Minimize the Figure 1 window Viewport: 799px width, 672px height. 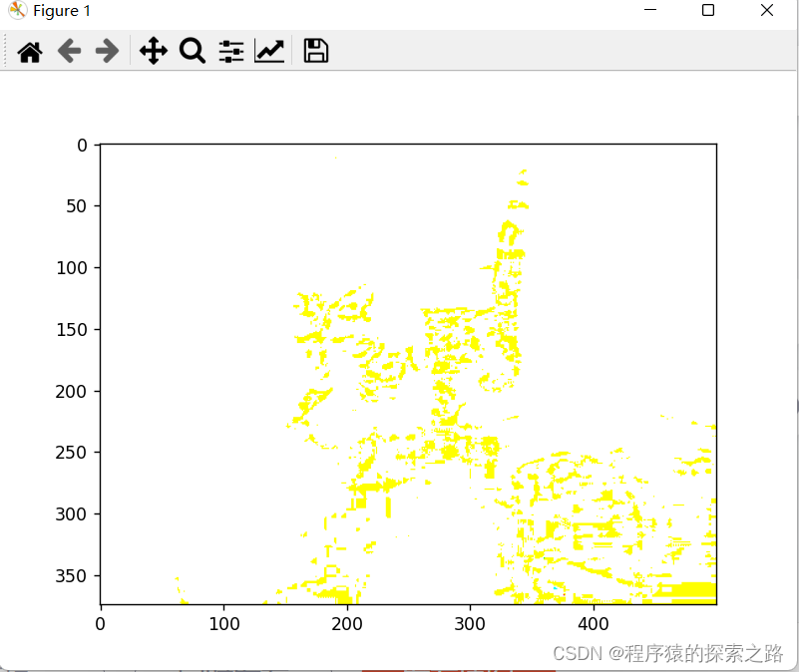650,11
